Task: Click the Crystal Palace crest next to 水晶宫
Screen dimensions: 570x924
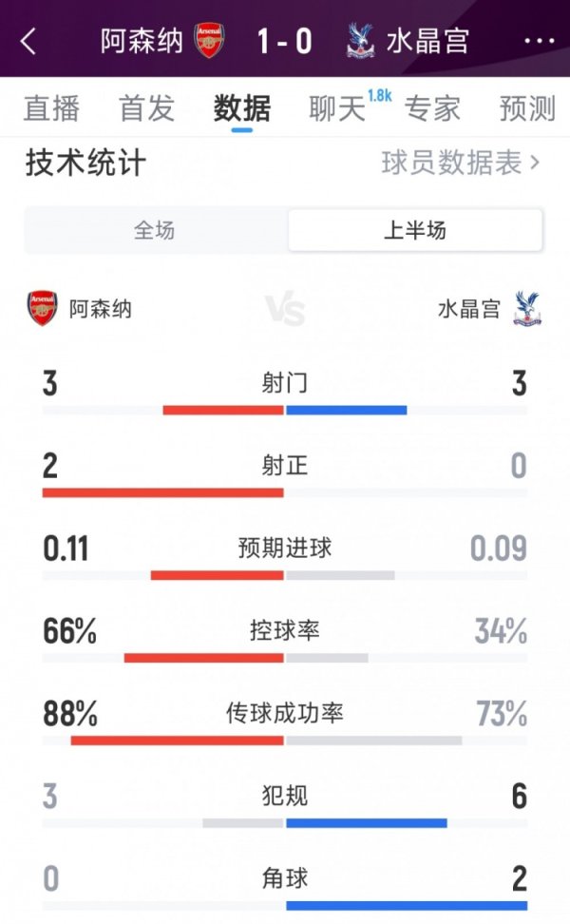Action: pos(359,41)
